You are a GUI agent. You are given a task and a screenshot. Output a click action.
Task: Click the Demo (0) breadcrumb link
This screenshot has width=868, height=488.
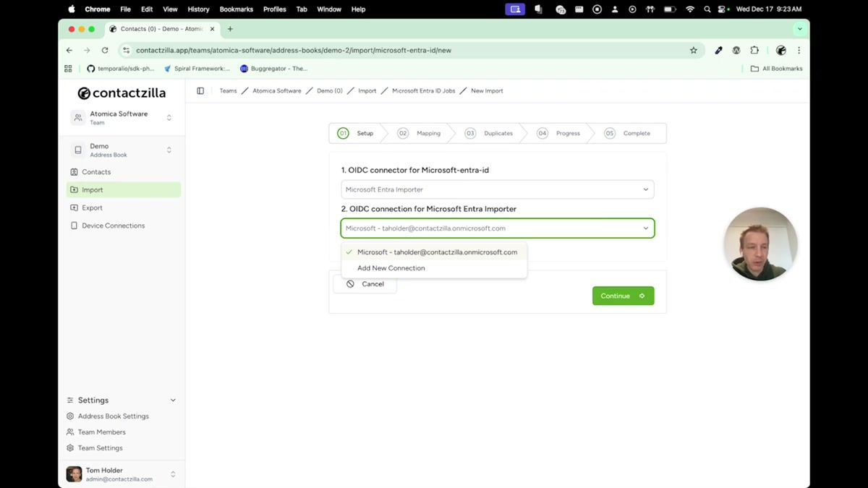(329, 90)
